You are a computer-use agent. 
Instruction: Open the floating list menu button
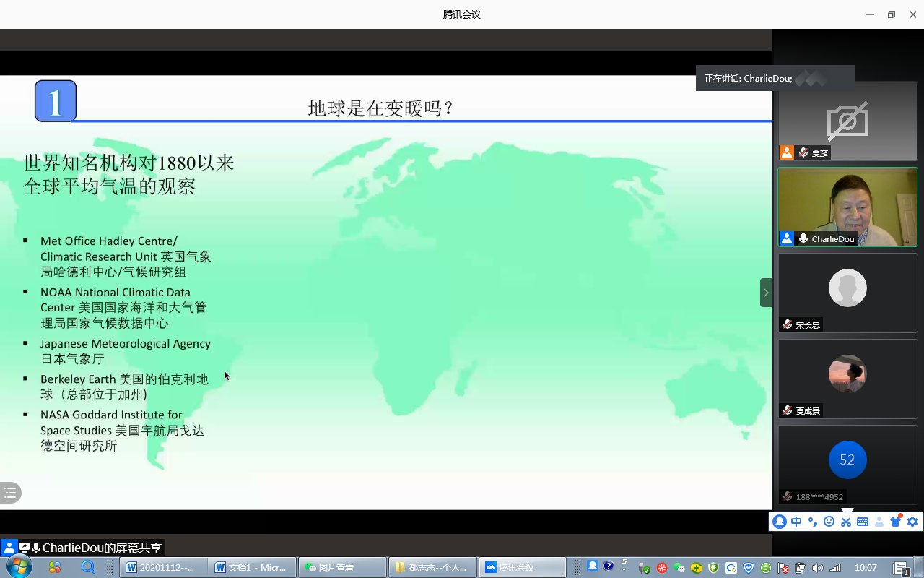[10, 493]
